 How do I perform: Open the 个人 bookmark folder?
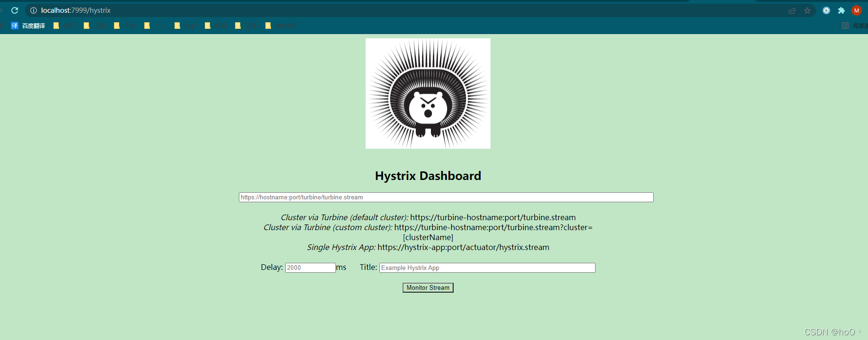(x=155, y=26)
